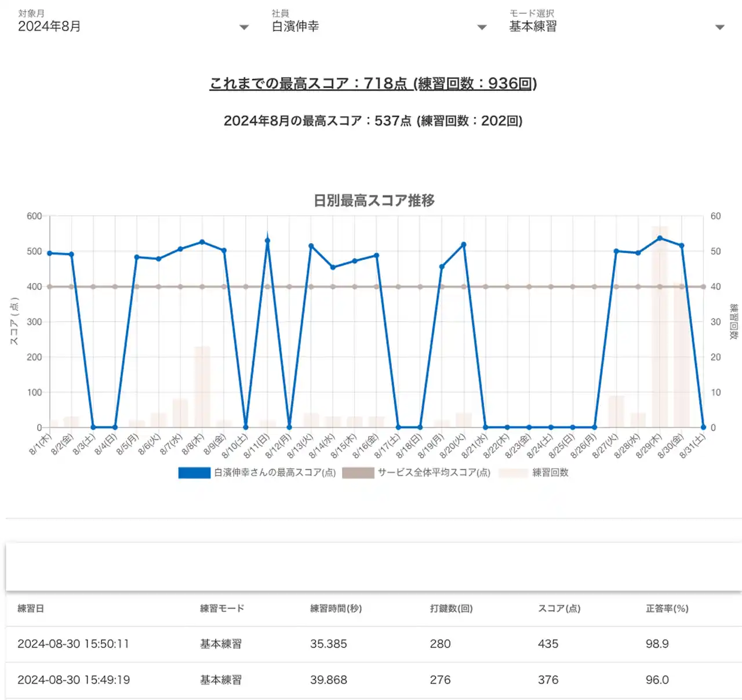Click the 打鍵数(回) column header
742x700 pixels.
(451, 608)
